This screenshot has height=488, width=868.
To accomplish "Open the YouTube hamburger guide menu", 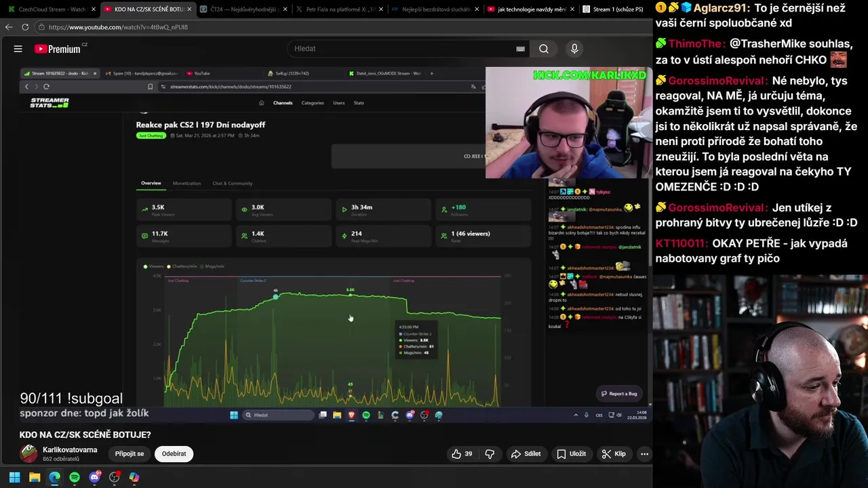I will point(18,49).
